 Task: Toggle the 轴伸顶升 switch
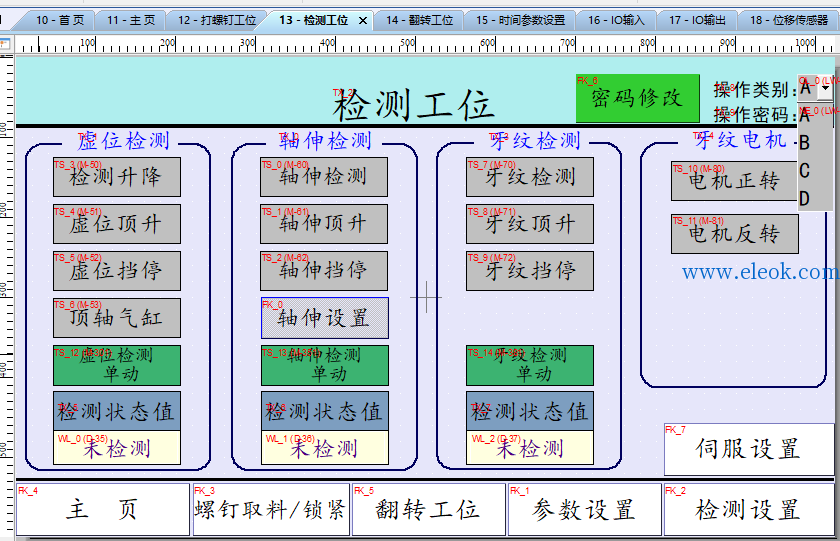point(324,224)
